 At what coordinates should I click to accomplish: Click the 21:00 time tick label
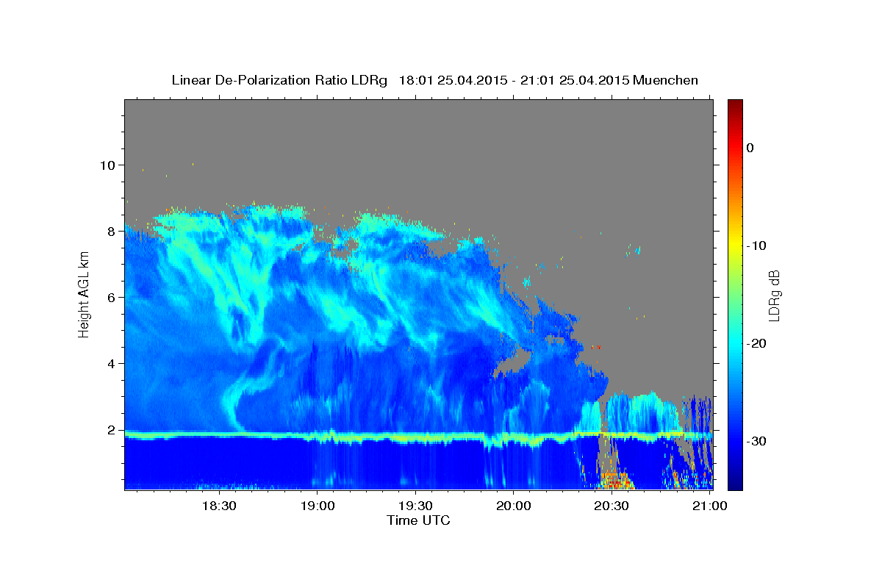[709, 506]
